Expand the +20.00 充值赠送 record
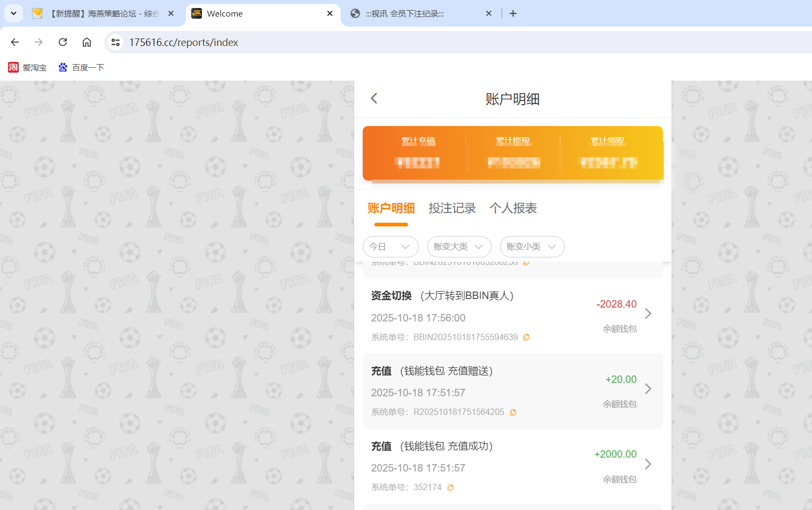The height and width of the screenshot is (510, 812). [x=648, y=389]
